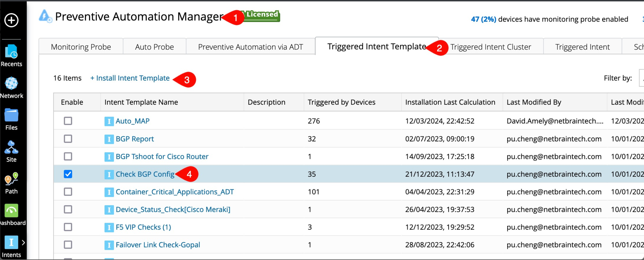The width and height of the screenshot is (644, 260).
Task: Uncheck the Check BGP Config checkbox
Action: [x=68, y=174]
